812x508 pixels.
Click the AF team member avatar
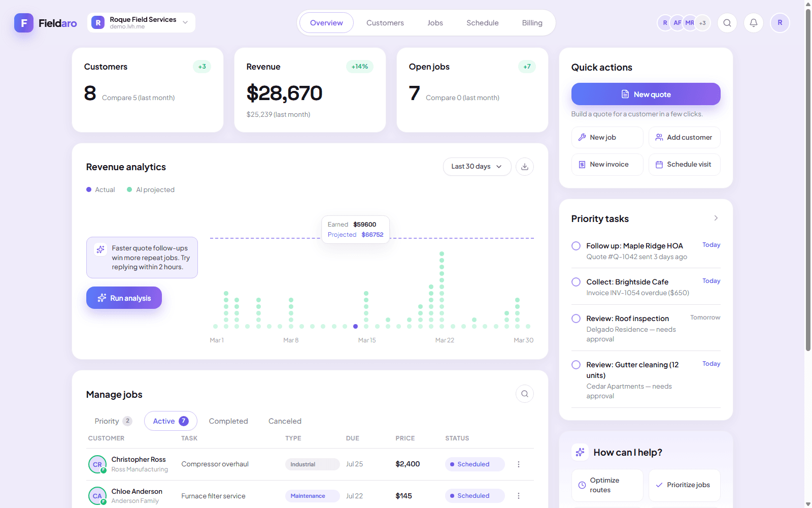(x=678, y=23)
